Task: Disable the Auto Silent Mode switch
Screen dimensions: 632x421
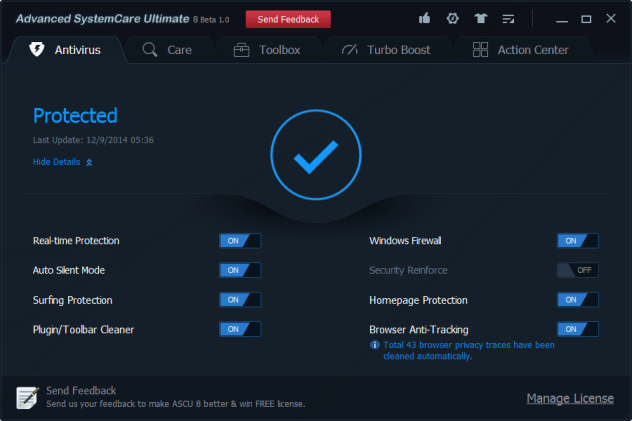Action: point(240,270)
